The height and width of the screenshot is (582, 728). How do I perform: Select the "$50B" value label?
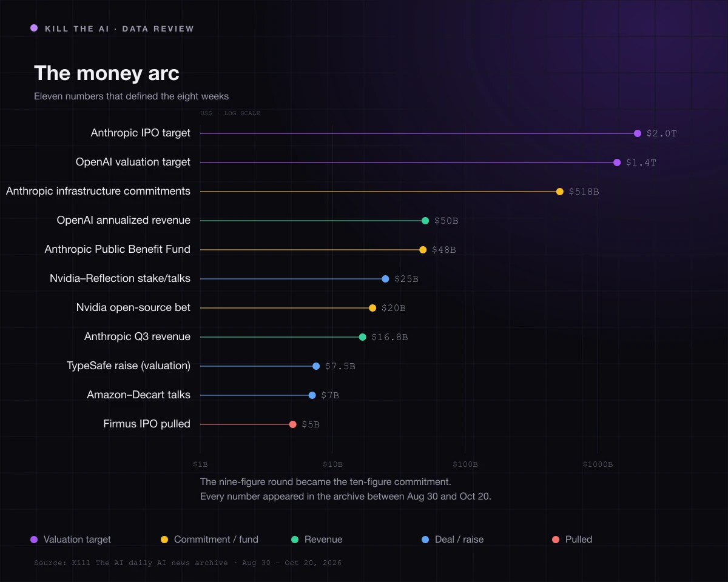coord(446,221)
